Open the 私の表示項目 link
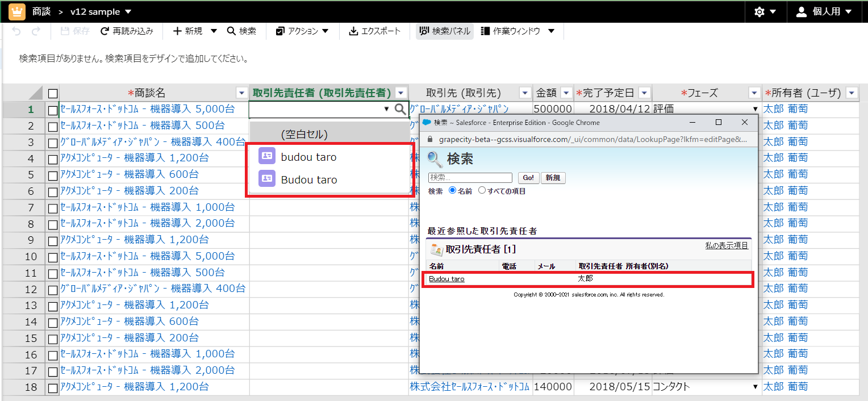The width and height of the screenshot is (868, 401). tap(727, 245)
